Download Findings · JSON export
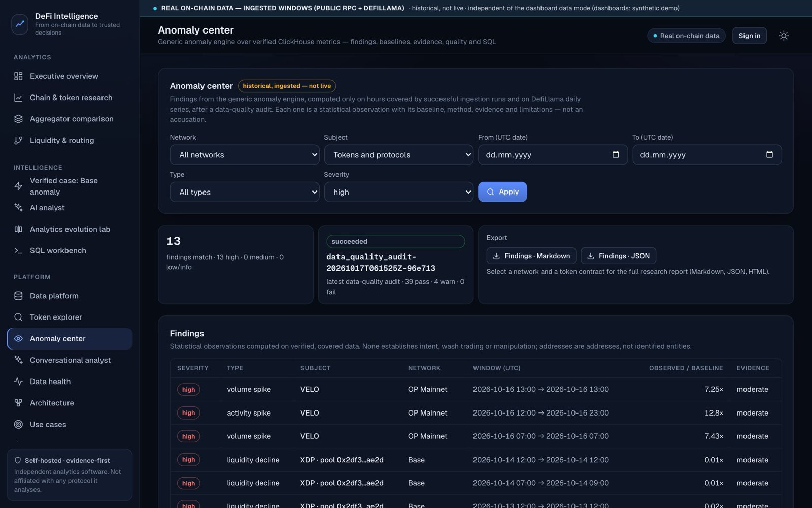 618,256
